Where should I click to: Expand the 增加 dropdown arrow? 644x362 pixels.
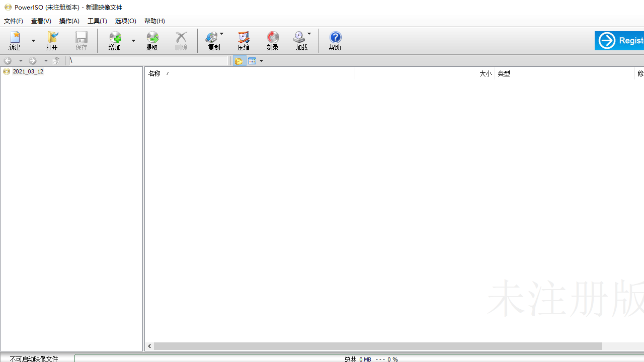(133, 41)
